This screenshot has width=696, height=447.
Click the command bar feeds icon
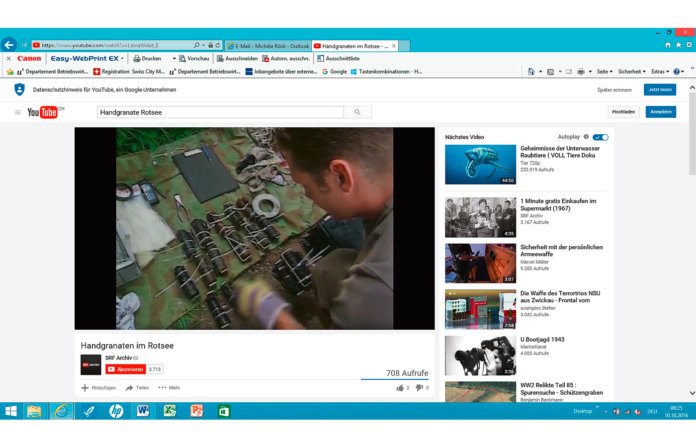click(550, 71)
